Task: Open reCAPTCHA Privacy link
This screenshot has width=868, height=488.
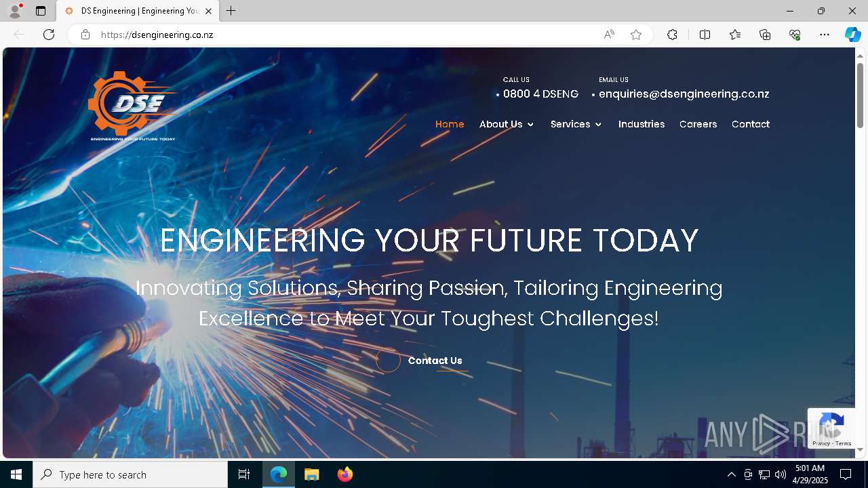Action: tap(821, 443)
